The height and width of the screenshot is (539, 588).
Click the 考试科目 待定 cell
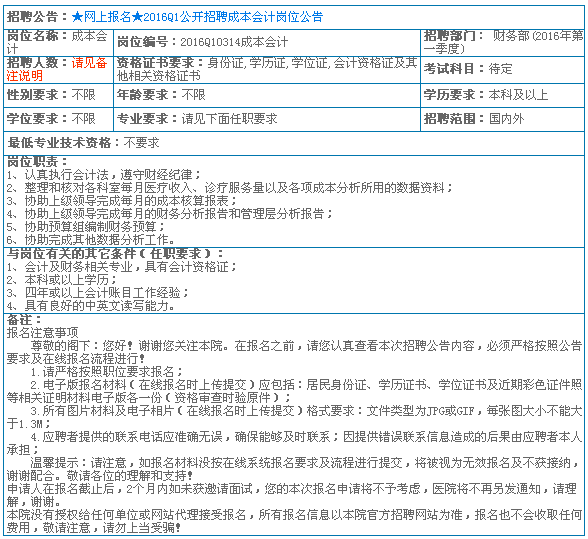coord(502,70)
